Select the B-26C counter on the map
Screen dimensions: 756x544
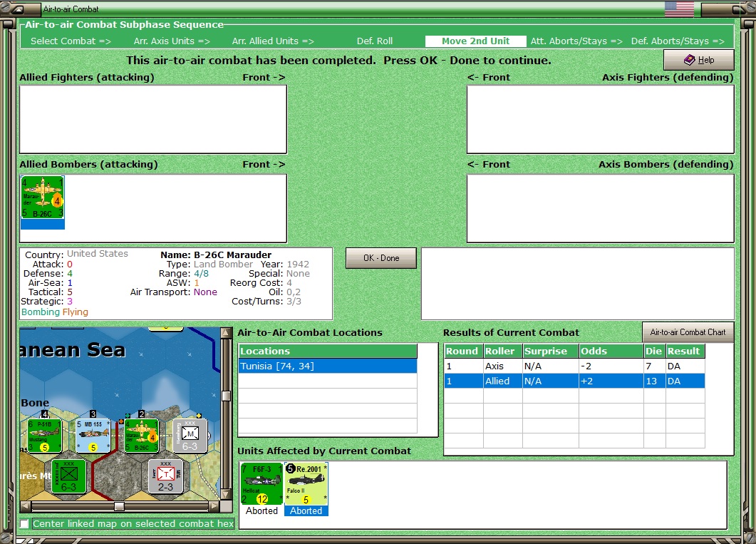coord(141,436)
